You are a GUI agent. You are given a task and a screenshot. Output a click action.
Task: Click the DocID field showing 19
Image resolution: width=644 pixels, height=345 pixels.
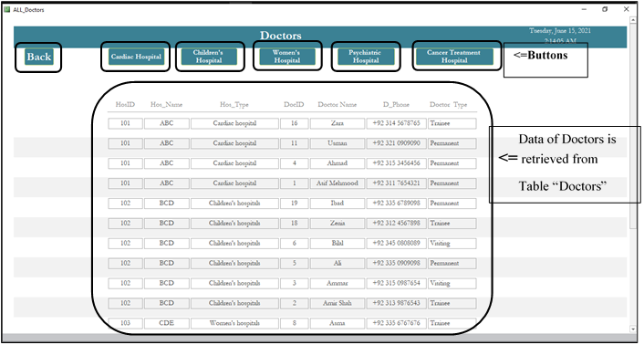coord(294,204)
